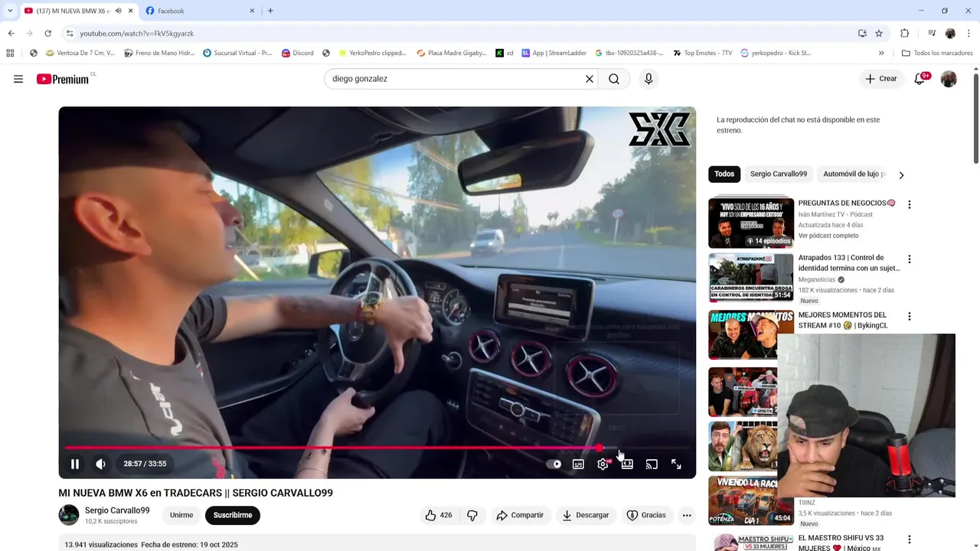The width and height of the screenshot is (980, 551).
Task: Open player settings gear icon
Action: [603, 464]
